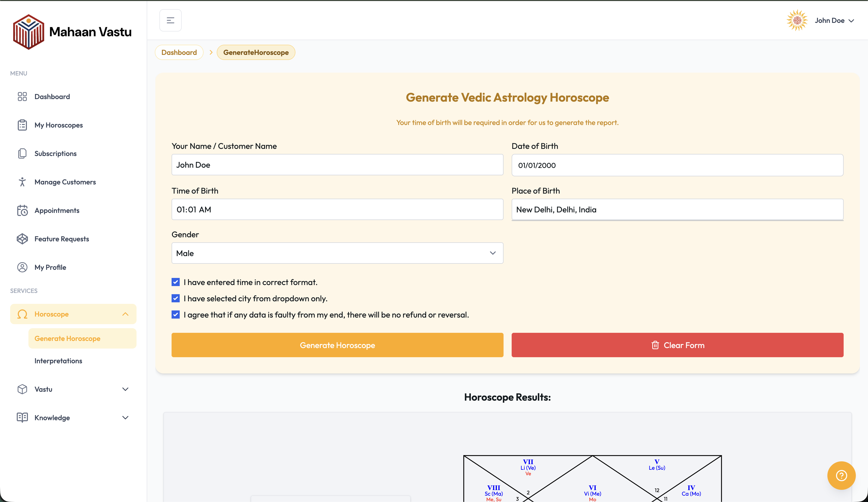Click the Horoscope omega icon
This screenshot has height=502, width=868.
tap(22, 314)
